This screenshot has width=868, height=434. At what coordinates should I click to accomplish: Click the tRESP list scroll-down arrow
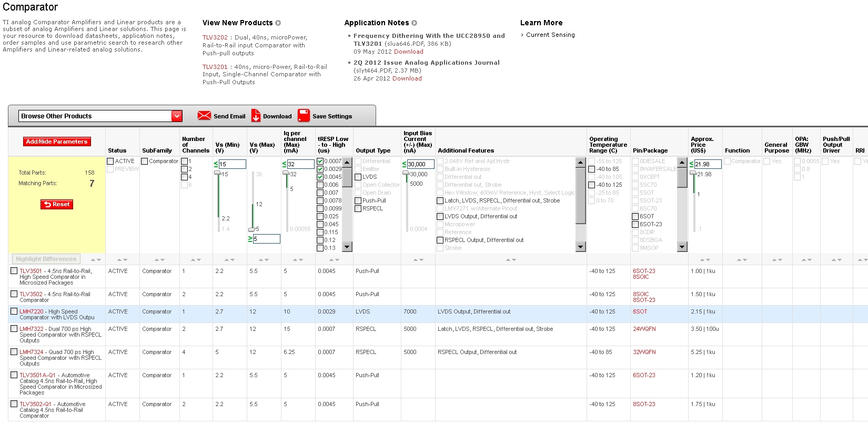coord(347,247)
